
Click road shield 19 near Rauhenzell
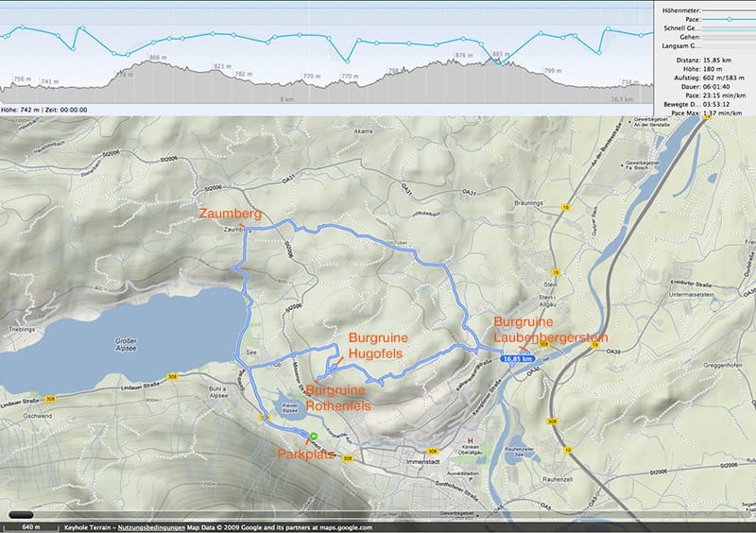tap(568, 450)
